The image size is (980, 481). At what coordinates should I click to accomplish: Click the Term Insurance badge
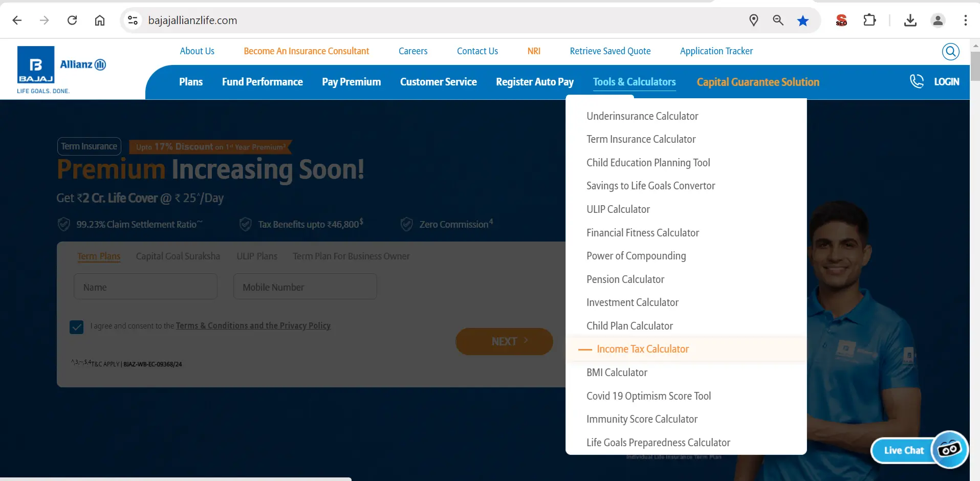click(x=89, y=146)
